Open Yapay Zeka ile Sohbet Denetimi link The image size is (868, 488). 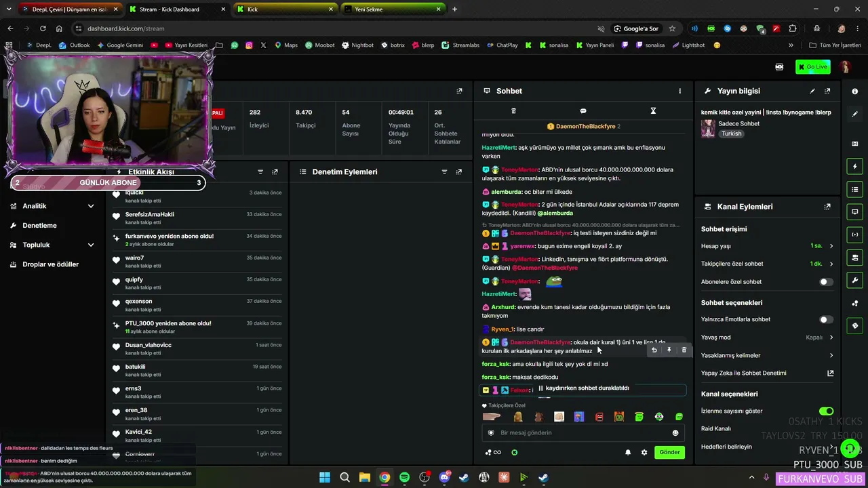[x=767, y=373]
